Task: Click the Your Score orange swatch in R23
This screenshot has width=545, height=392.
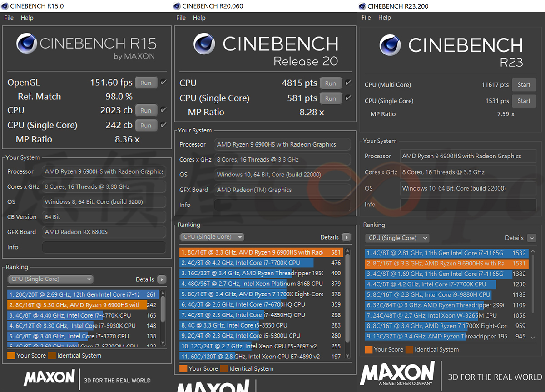Action: pos(369,350)
